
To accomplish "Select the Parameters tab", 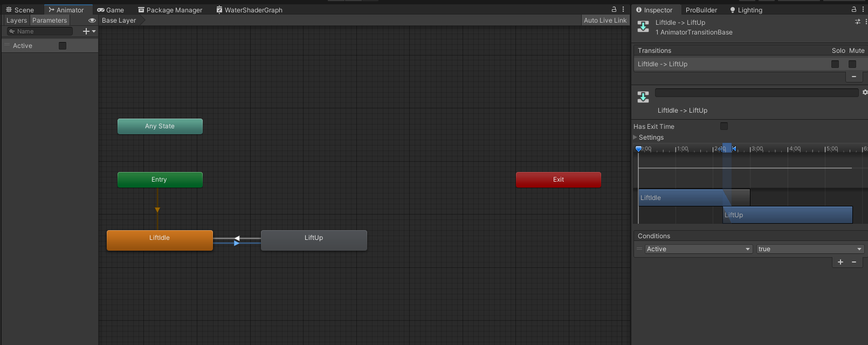I will (x=49, y=21).
